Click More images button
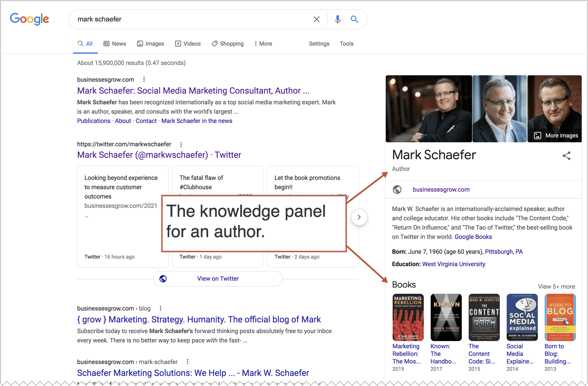 (556, 136)
